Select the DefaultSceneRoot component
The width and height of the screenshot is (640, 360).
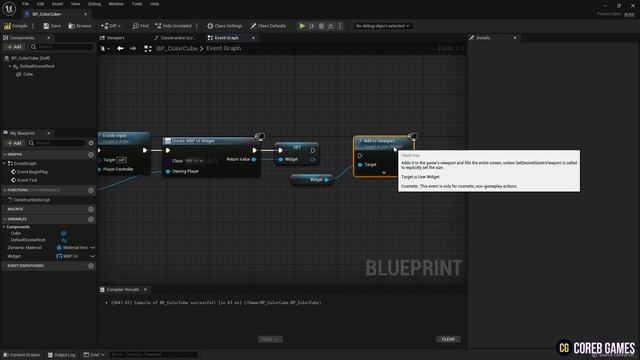pos(37,66)
